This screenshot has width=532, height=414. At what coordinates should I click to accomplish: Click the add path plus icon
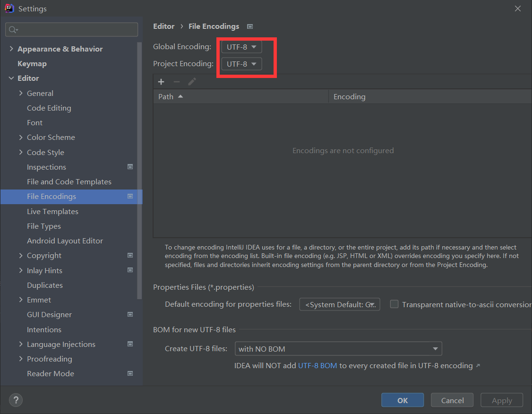coord(161,82)
